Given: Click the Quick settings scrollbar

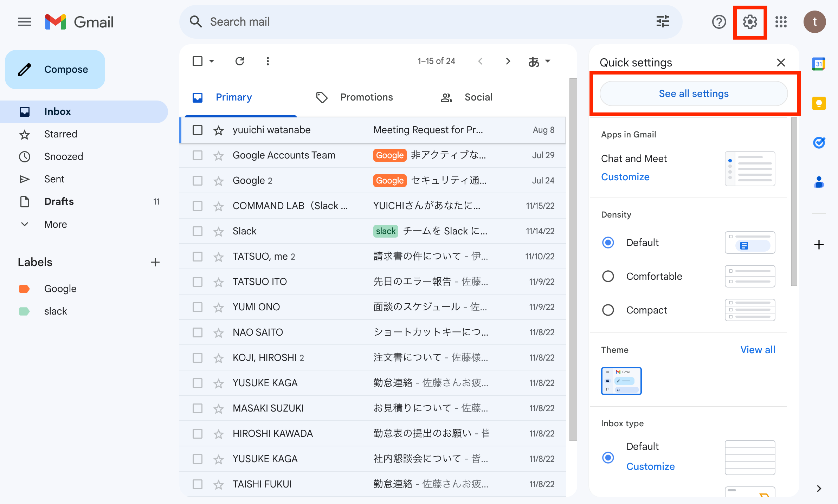Looking at the screenshot, I should click(x=794, y=202).
